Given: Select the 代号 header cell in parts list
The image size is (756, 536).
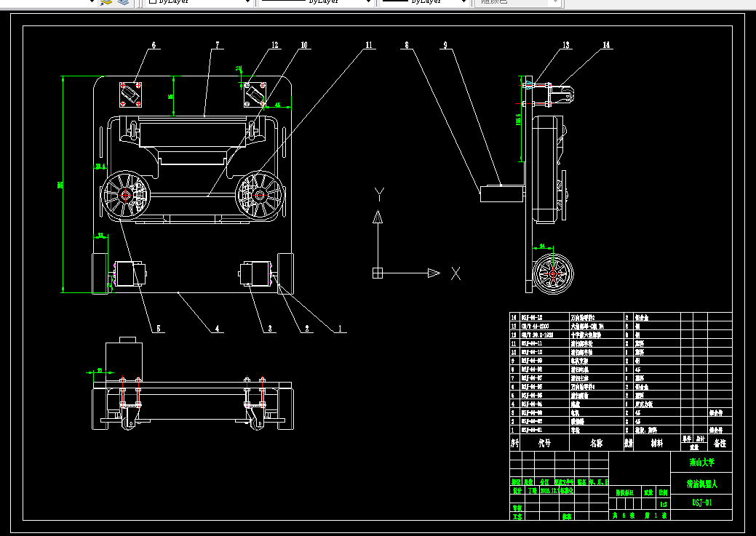Looking at the screenshot, I should coord(545,443).
